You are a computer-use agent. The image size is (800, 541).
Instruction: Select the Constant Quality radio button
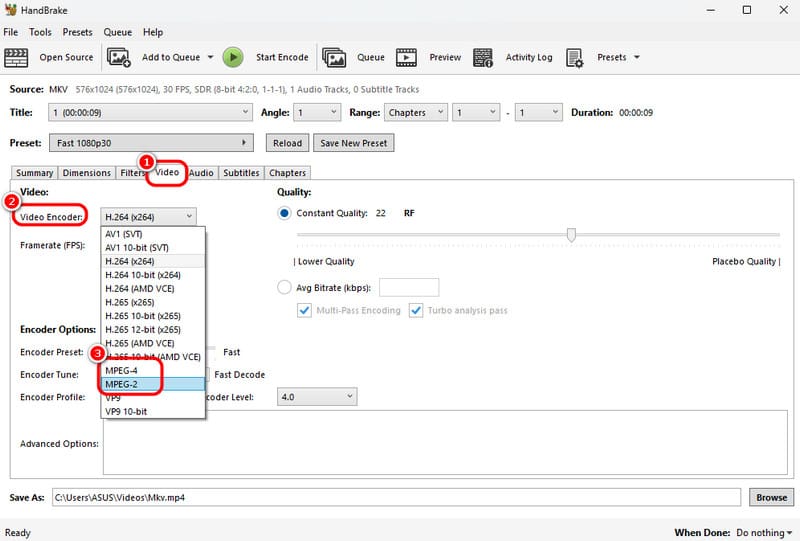[284, 213]
